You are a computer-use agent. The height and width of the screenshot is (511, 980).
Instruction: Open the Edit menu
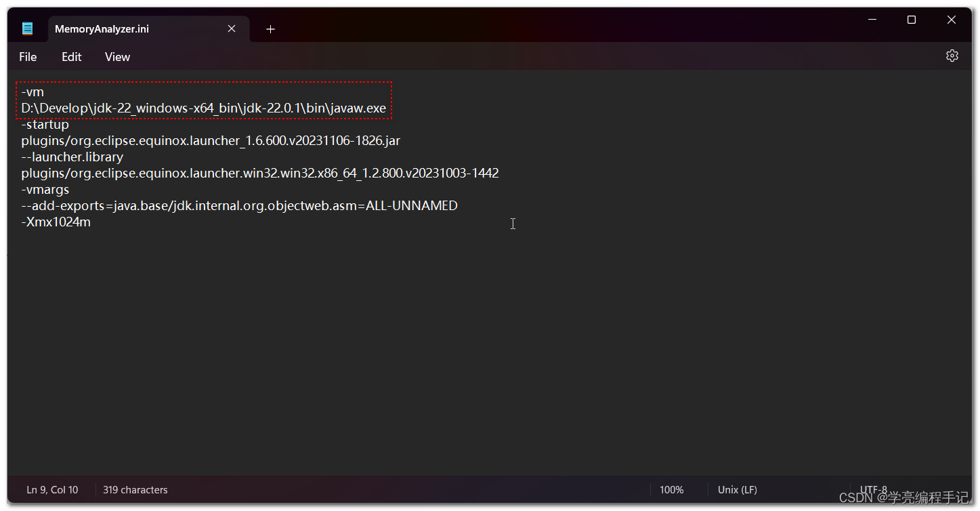(71, 57)
